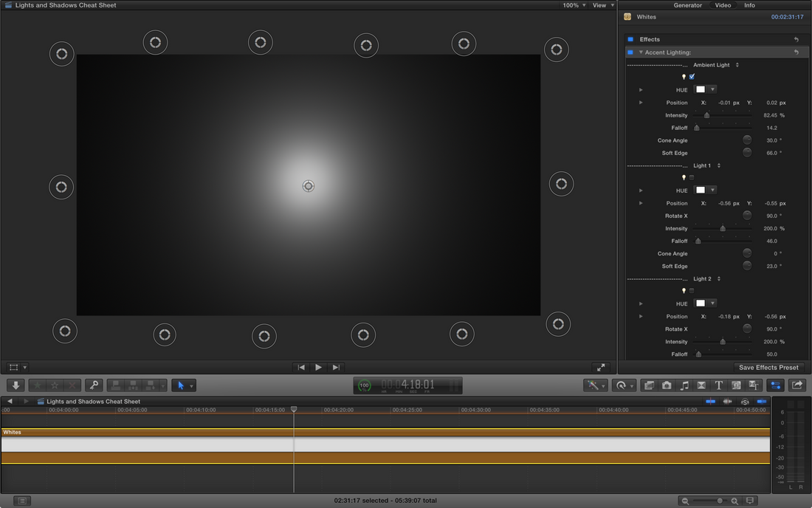The image size is (812, 508).
Task: Toggle viewer full screen playback icon
Action: [x=601, y=367]
